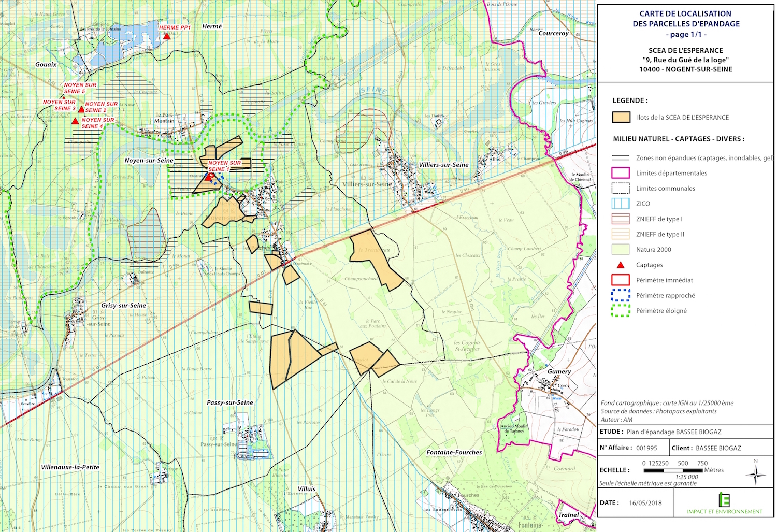Click the Fontaine-Fourches town label
Viewport: 777px width, 532px height.
(x=454, y=452)
